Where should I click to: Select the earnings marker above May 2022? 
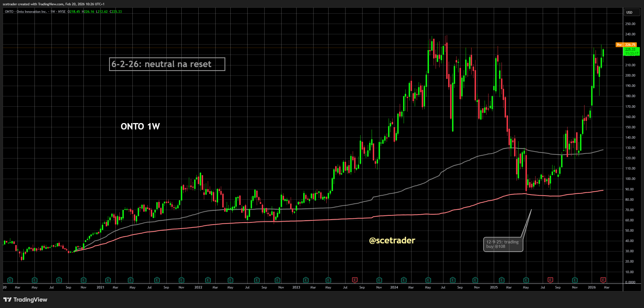(230, 280)
